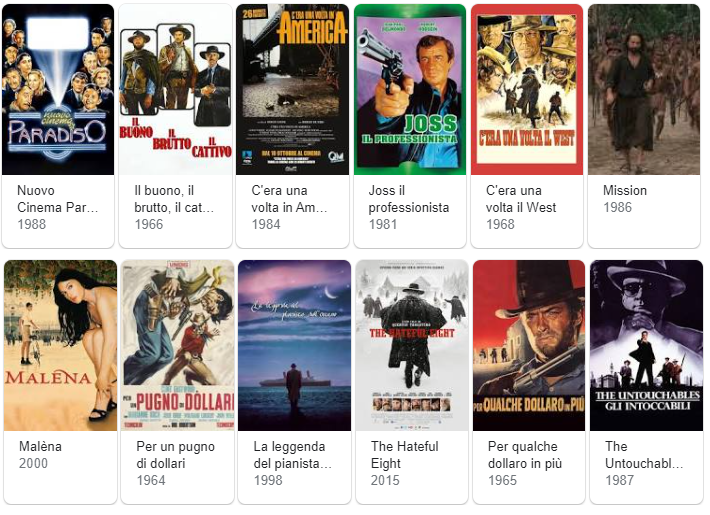Click the Per qualche dollaro in più poster

click(x=529, y=346)
